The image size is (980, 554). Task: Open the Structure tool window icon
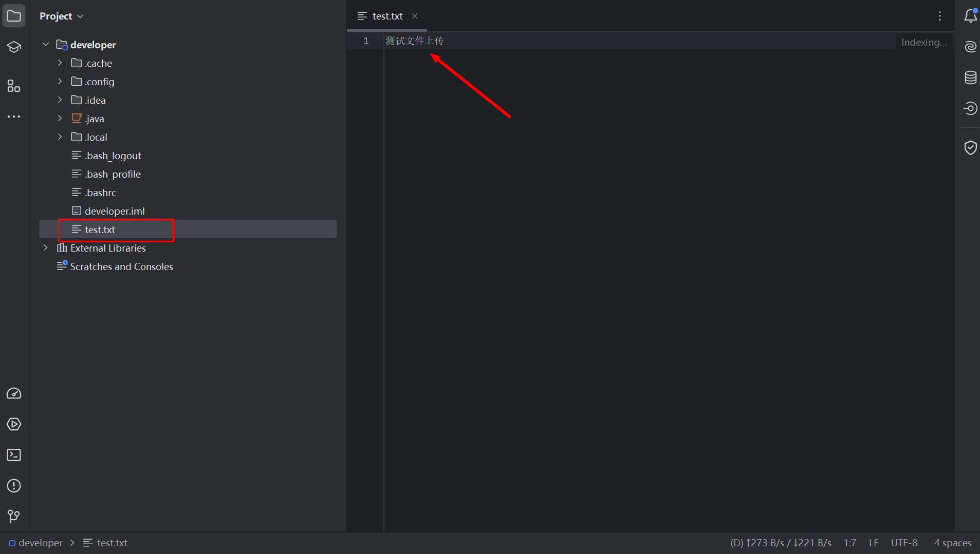(14, 86)
